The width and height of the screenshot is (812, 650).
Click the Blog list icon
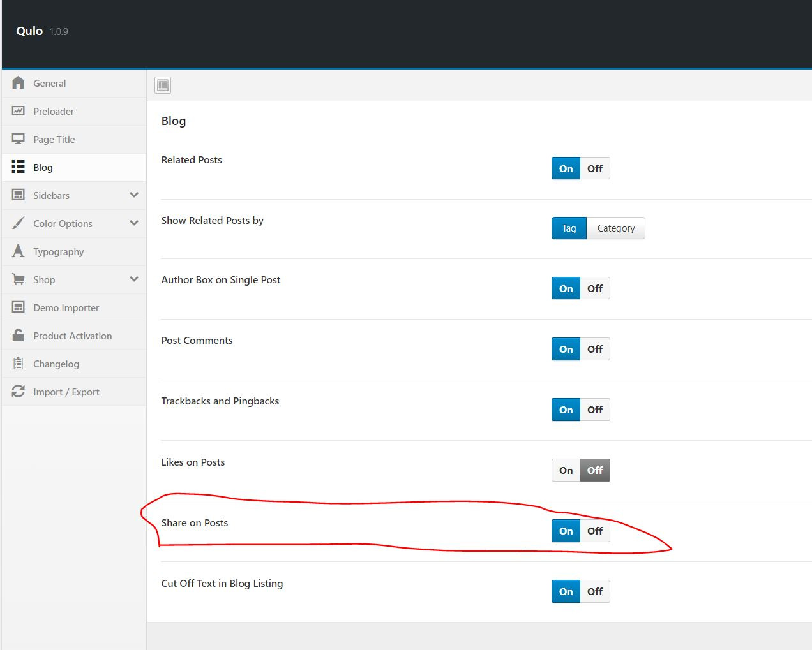(19, 167)
